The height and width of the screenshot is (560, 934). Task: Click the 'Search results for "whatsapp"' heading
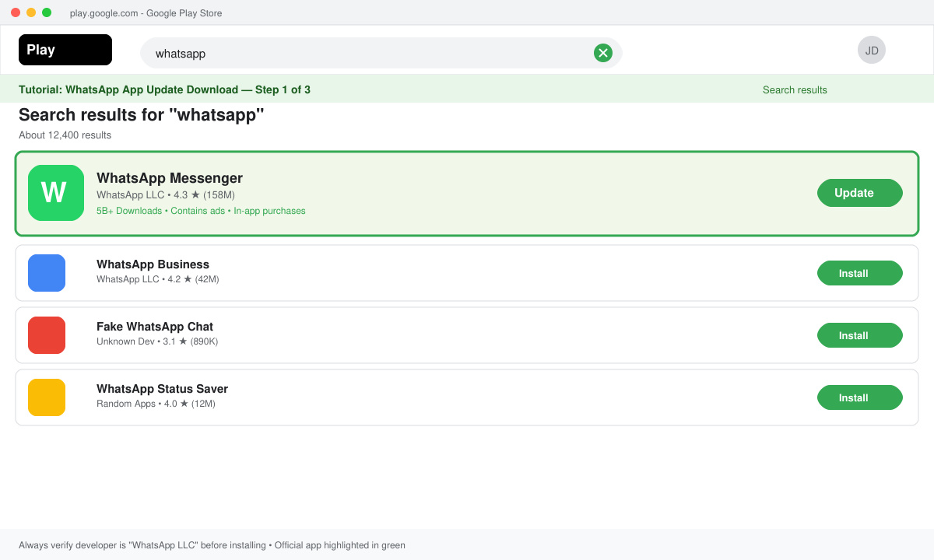point(142,115)
